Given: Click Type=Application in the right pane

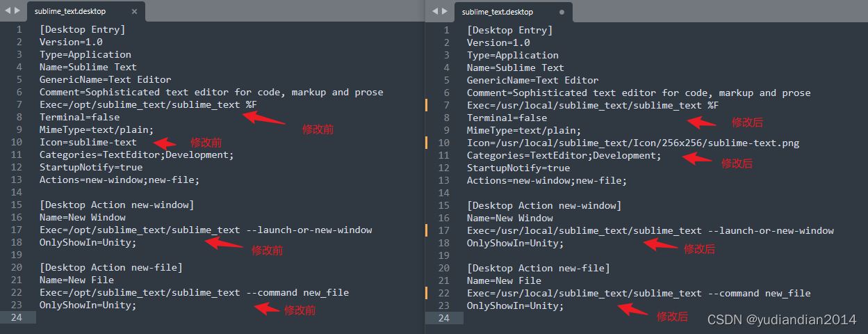Looking at the screenshot, I should click(513, 55).
